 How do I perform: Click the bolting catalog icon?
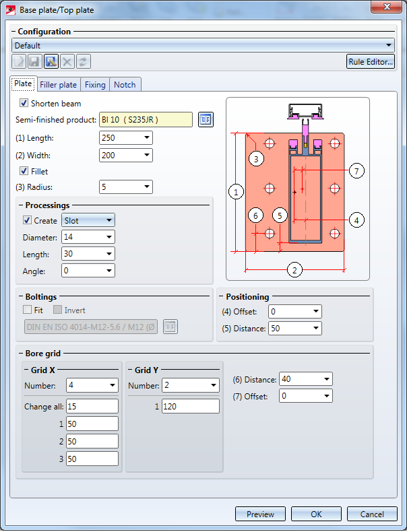tap(170, 327)
